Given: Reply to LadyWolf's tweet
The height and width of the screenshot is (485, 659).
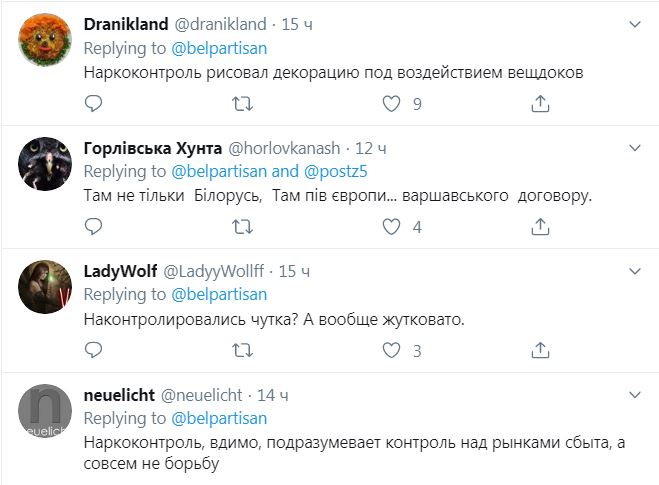Looking at the screenshot, I should (x=93, y=350).
